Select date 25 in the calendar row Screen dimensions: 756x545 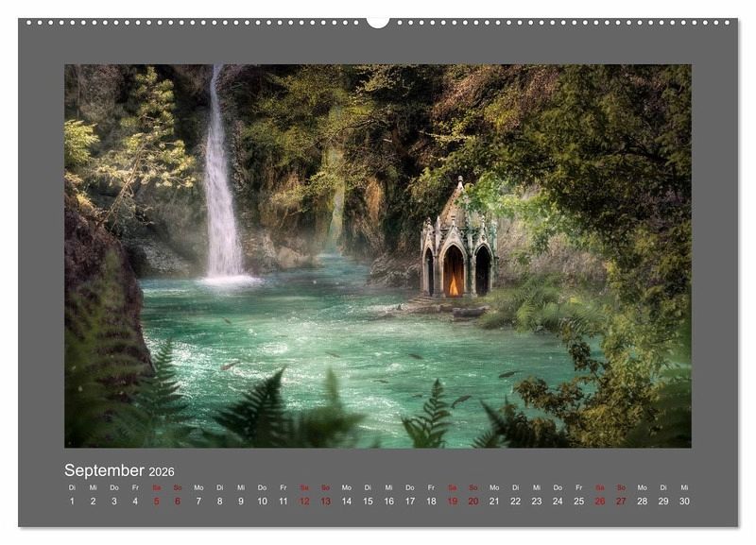[x=579, y=502]
